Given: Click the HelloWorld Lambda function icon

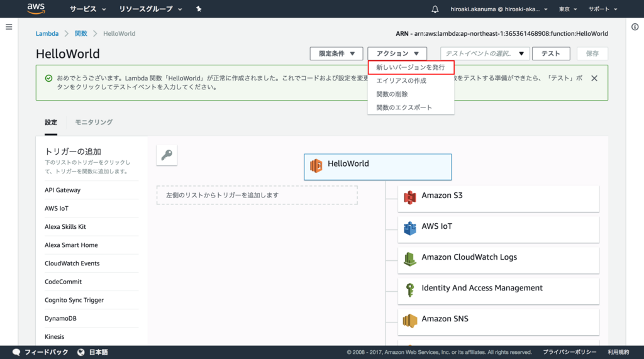Looking at the screenshot, I should 316,166.
